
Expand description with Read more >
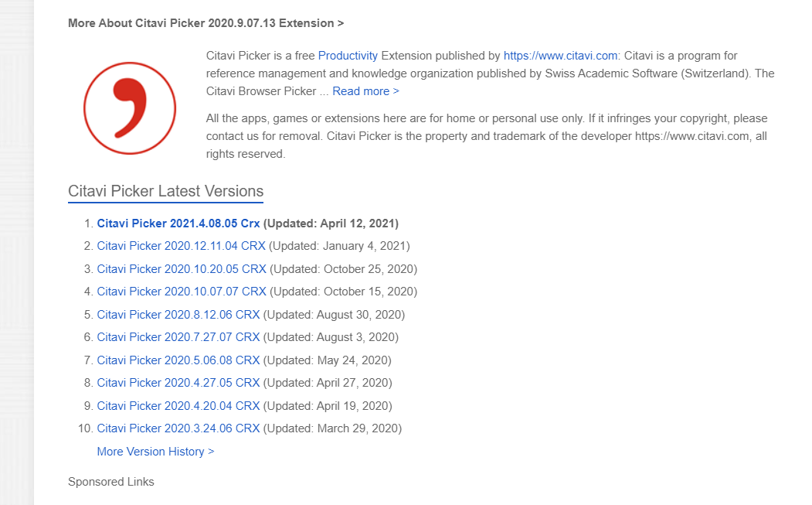click(x=365, y=91)
